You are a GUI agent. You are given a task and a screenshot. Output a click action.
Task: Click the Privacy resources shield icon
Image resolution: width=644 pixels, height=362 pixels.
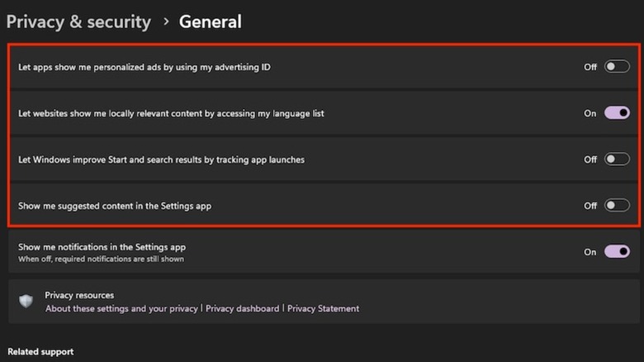tap(26, 302)
